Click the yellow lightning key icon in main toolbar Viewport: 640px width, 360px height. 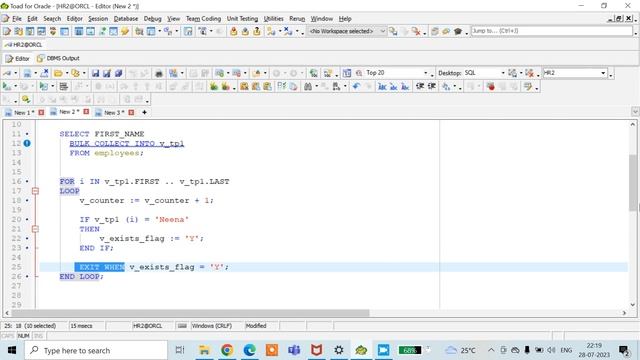click(125, 31)
